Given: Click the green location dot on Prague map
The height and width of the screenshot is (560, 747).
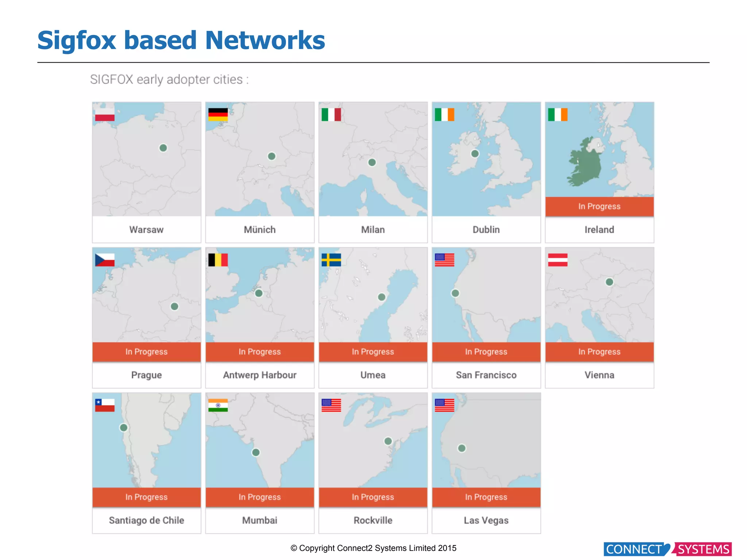Looking at the screenshot, I should [x=175, y=307].
